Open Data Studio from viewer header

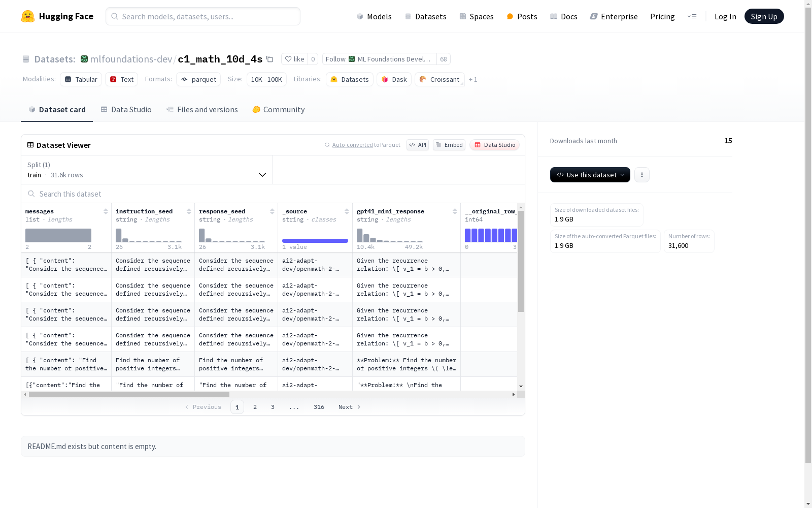coord(495,145)
